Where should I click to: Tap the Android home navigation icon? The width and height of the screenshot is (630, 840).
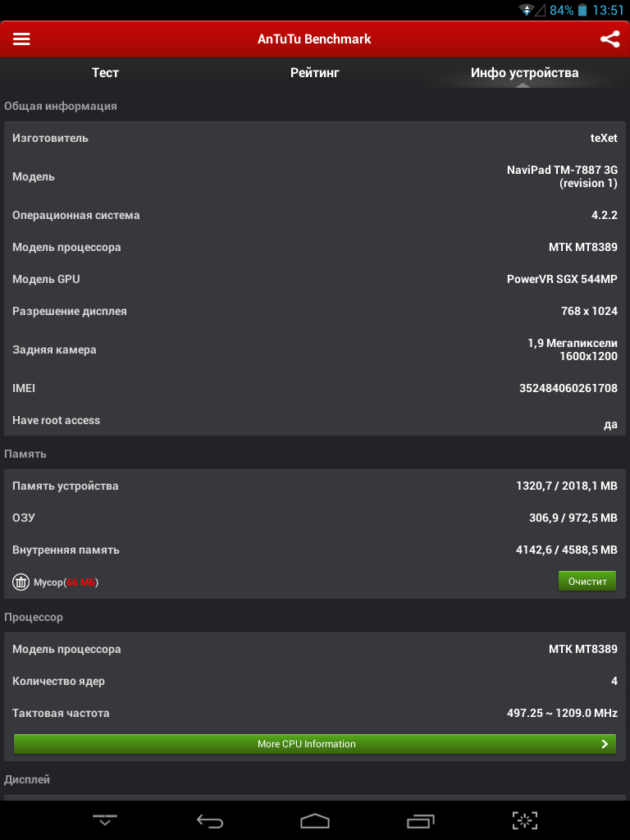pos(315,820)
